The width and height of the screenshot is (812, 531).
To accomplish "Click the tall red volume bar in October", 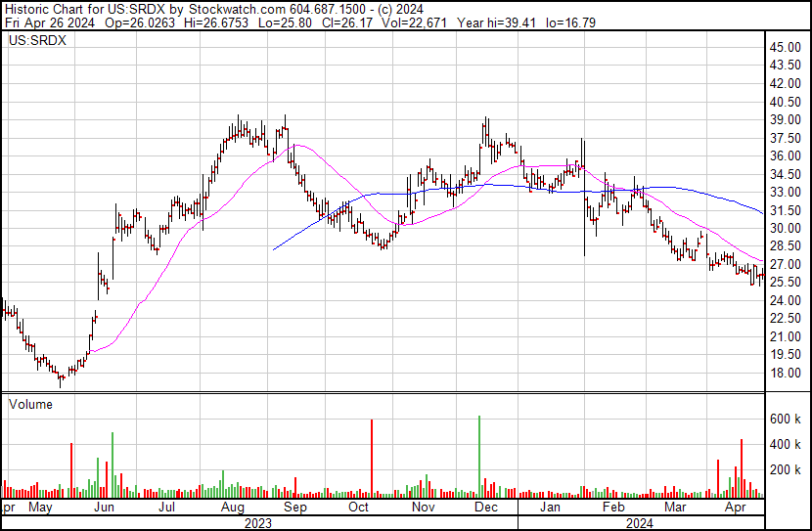I will [x=372, y=459].
